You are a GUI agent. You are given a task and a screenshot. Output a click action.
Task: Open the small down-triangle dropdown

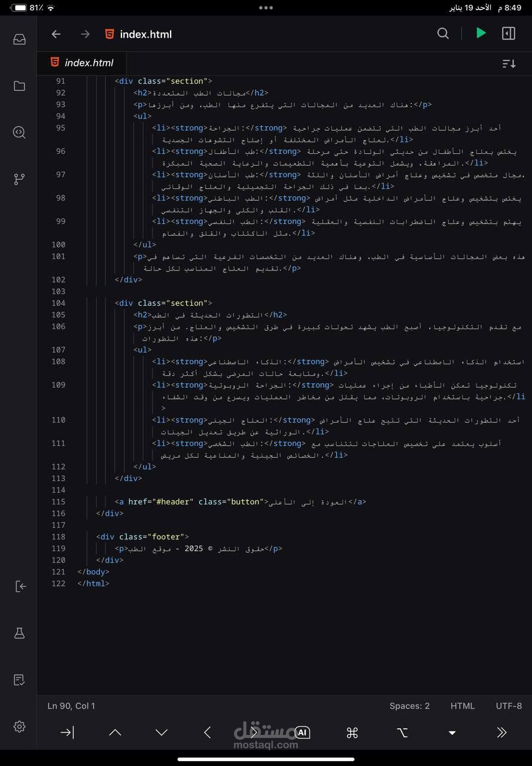coord(452,733)
